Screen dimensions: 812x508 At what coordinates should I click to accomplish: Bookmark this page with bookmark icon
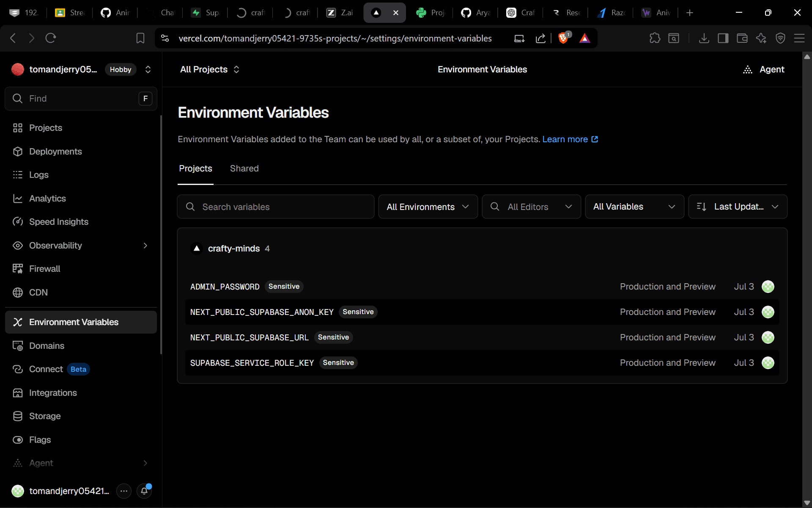pyautogui.click(x=140, y=38)
